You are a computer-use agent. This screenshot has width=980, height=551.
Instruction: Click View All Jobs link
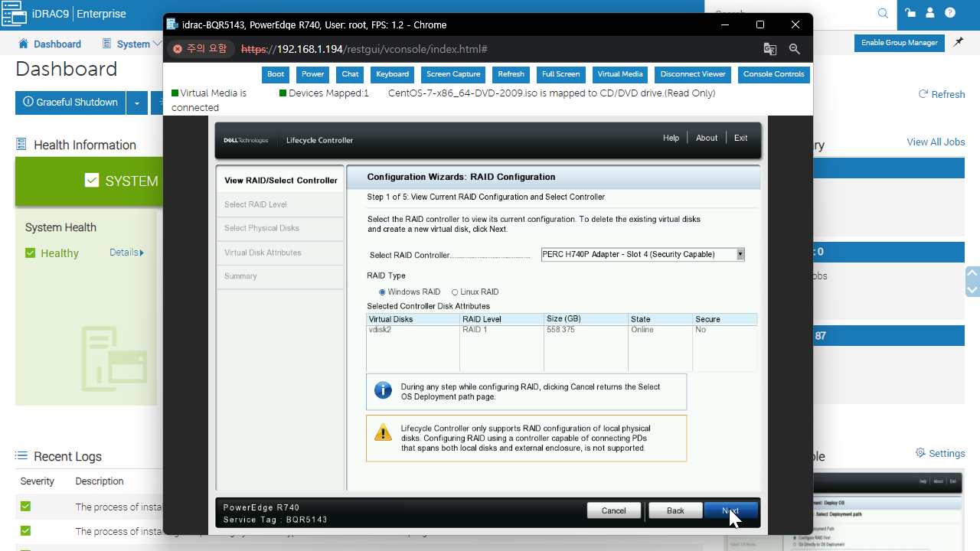[x=936, y=142]
